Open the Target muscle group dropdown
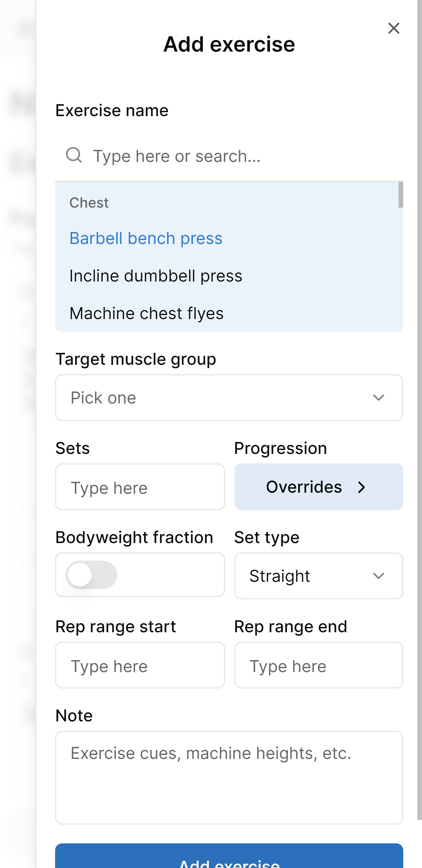The image size is (422, 868). [x=229, y=398]
